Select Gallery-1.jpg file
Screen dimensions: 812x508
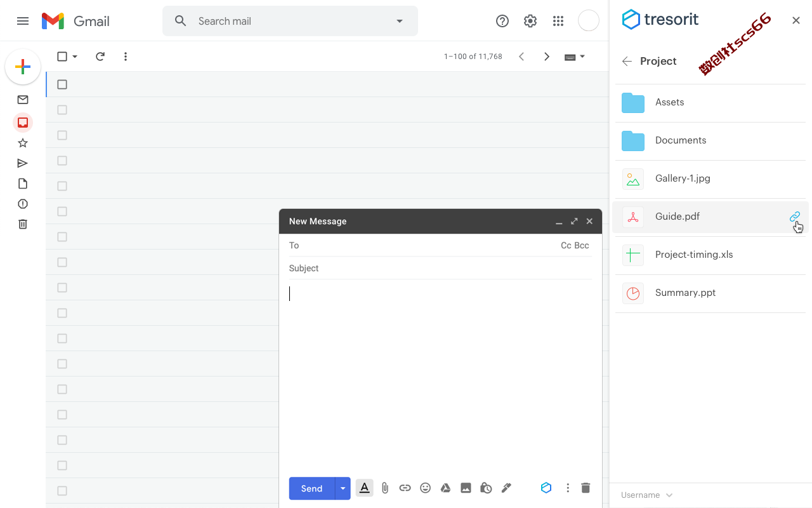(x=710, y=178)
